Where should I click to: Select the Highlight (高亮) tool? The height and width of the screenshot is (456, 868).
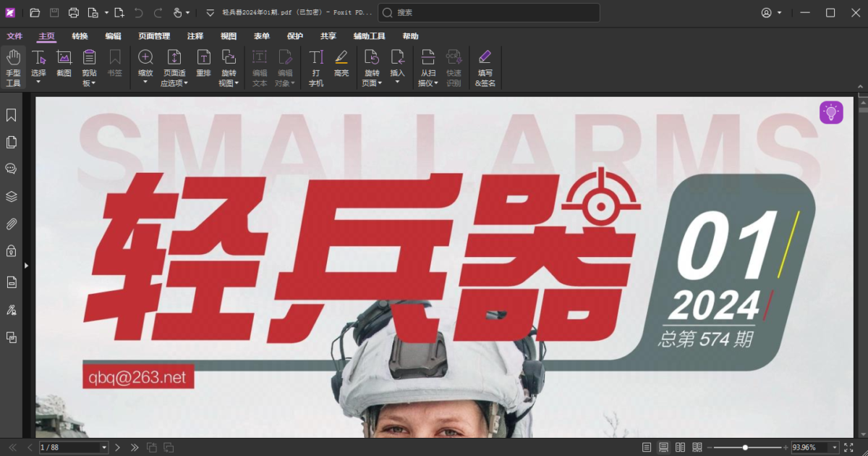coord(341,64)
